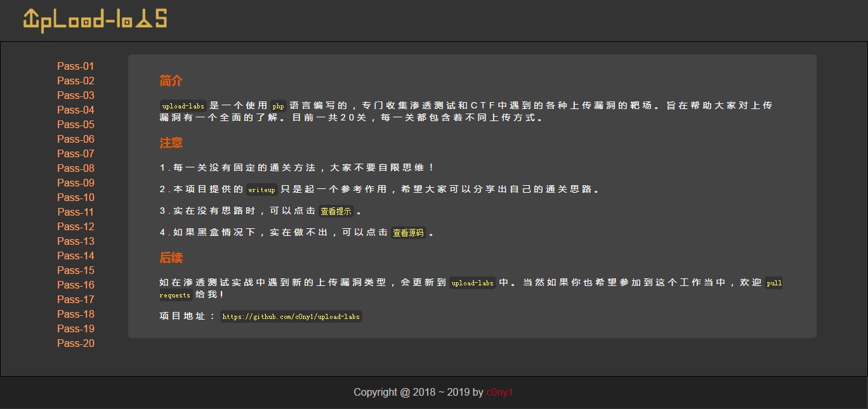The image size is (868, 409).
Task: Select Pass-16 from the sidebar
Action: [x=75, y=285]
